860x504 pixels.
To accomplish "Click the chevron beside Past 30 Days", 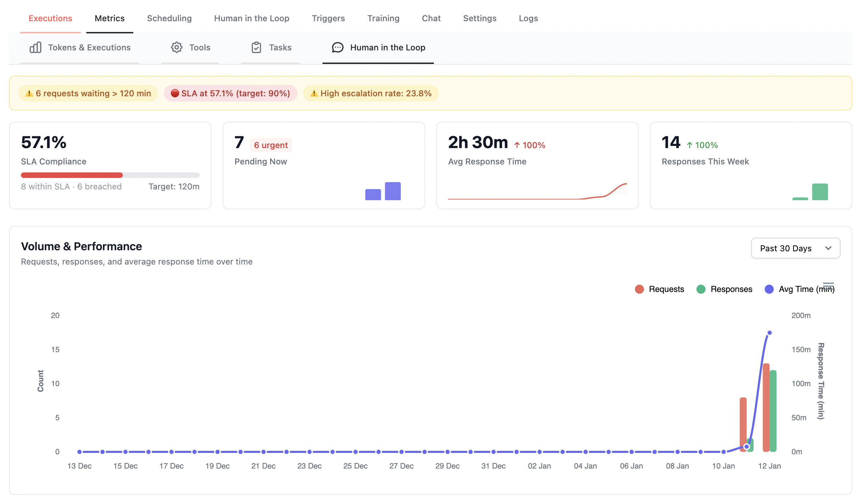I will coord(829,248).
